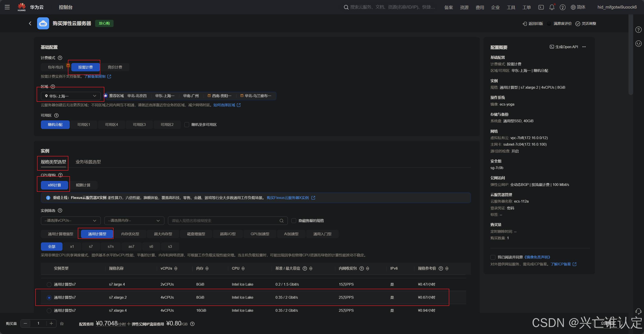Screen dimensions: 644x334
Task: Click the help icon next to traffic fee
Action: 192,324
